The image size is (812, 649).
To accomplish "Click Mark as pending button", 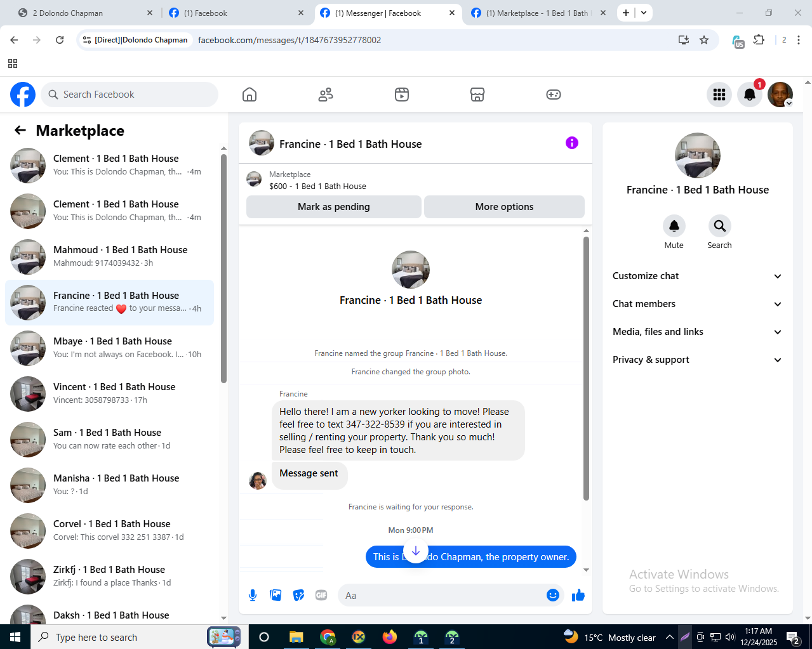I will [334, 207].
